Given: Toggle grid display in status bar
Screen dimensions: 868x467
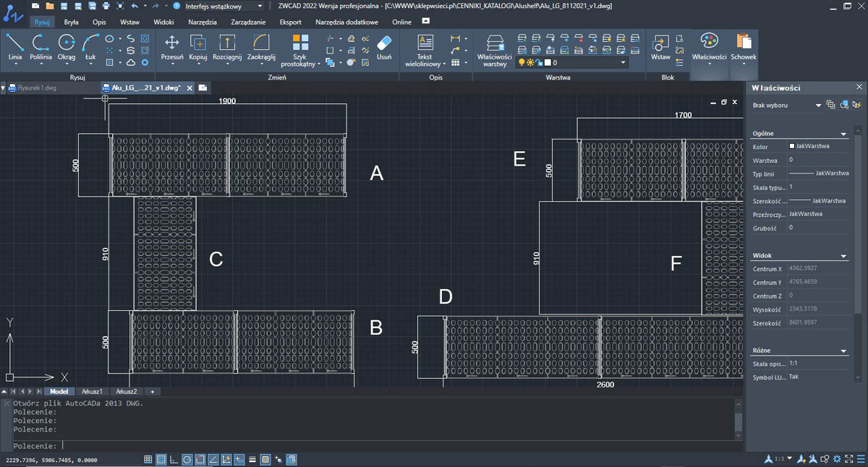Looking at the screenshot, I should pyautogui.click(x=161, y=459).
